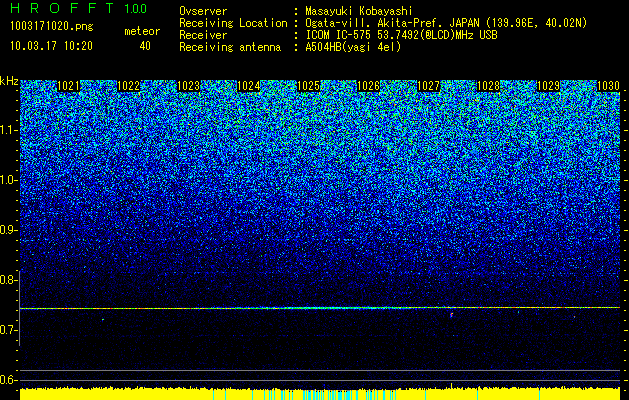Click the 'Receiving Location' label
The width and height of the screenshot is (629, 400).
233,23
